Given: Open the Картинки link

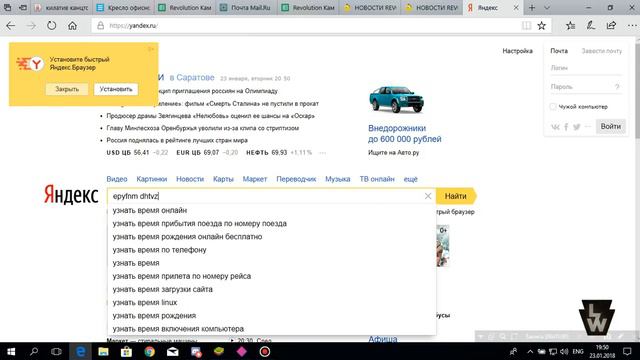Looking at the screenshot, I should coord(151,179).
